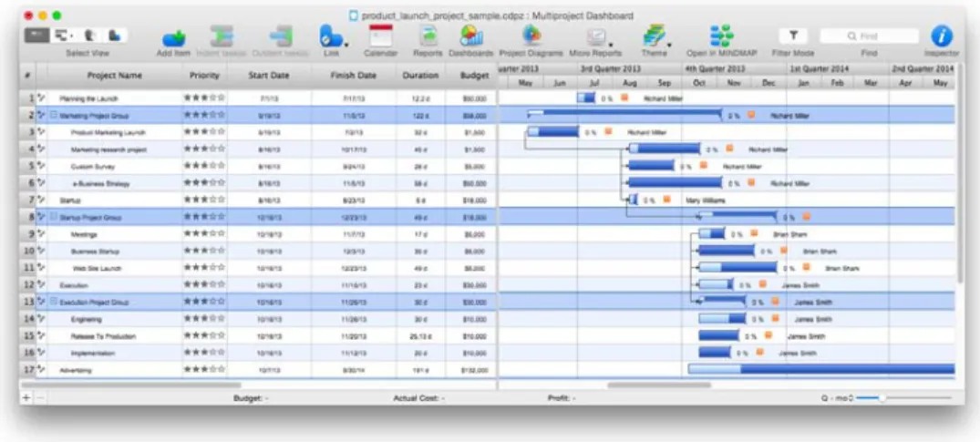This screenshot has height=442, width=980.
Task: Sort by the Duration column header
Action: (420, 75)
